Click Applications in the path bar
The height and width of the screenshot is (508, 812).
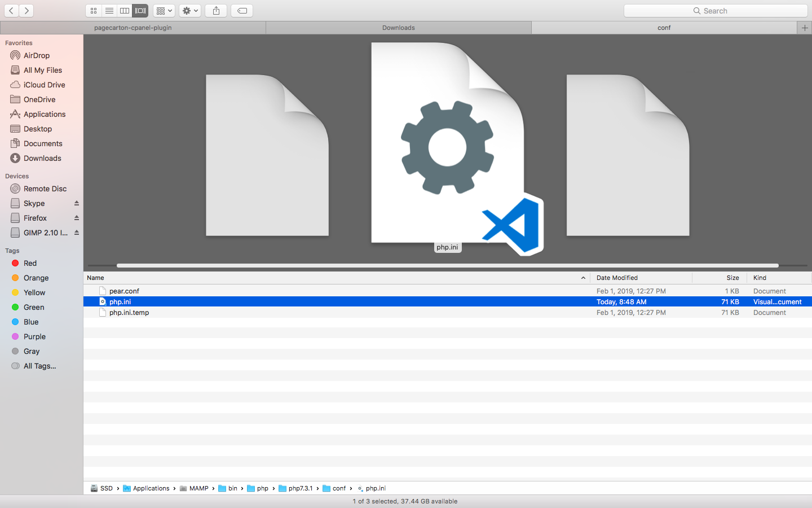pos(146,488)
